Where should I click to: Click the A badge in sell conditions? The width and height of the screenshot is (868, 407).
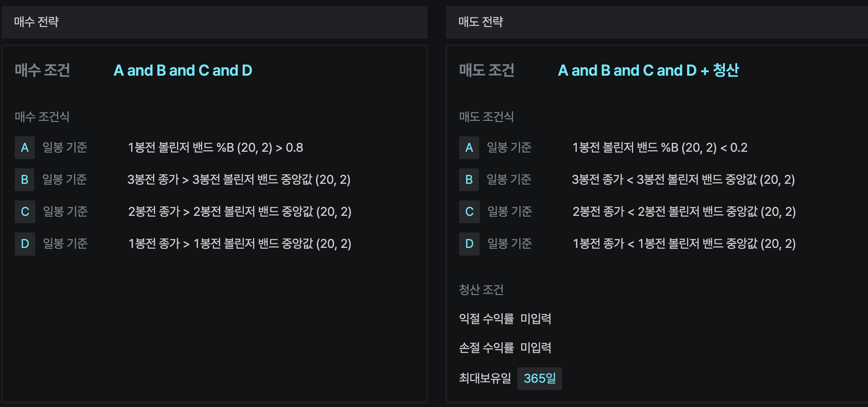(x=469, y=148)
